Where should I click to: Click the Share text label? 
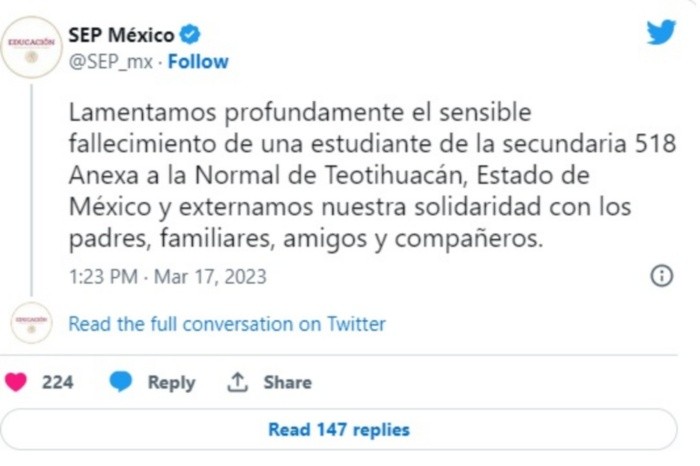tap(287, 382)
